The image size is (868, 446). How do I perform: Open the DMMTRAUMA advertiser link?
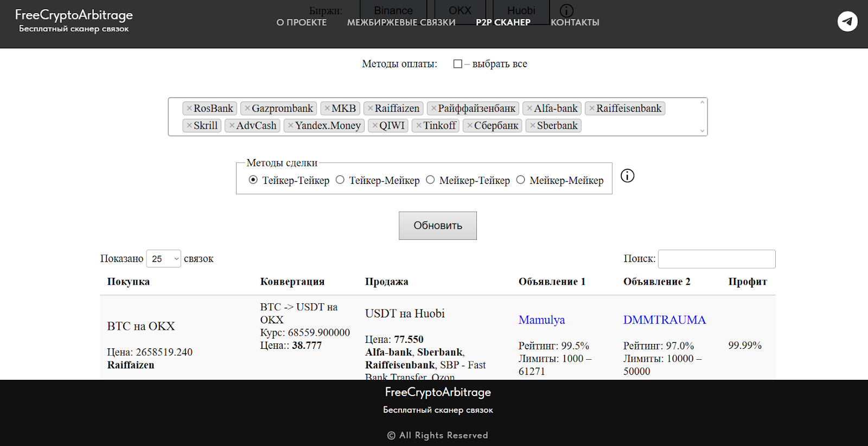coord(665,320)
